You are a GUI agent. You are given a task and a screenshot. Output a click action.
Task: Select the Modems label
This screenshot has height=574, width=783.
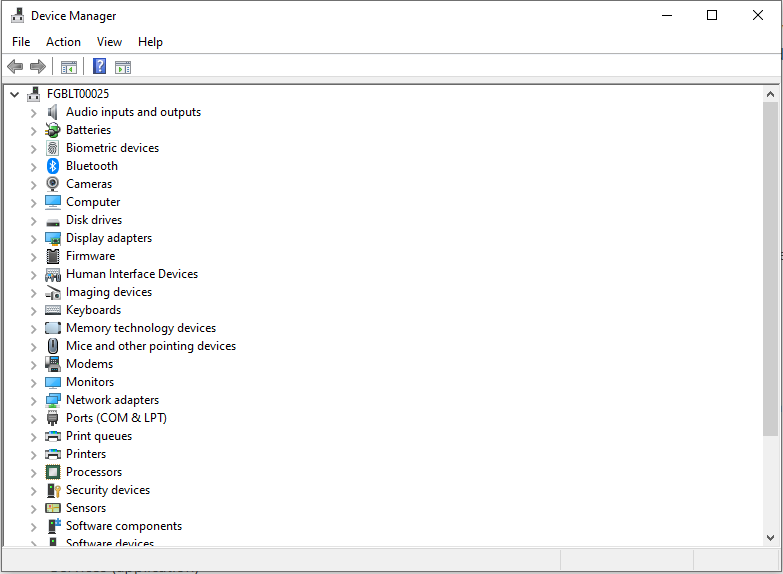pyautogui.click(x=89, y=364)
